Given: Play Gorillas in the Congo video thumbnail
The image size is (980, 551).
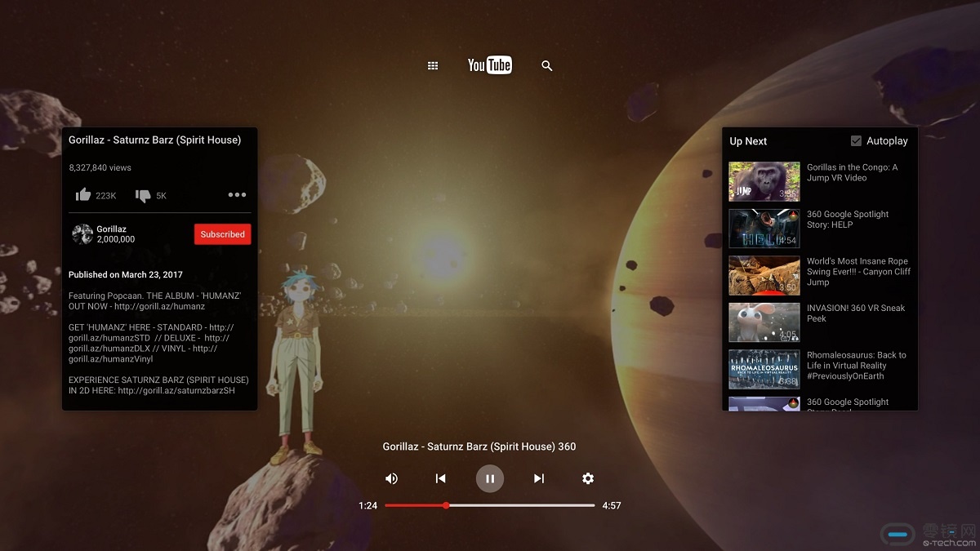Looking at the screenshot, I should (764, 181).
